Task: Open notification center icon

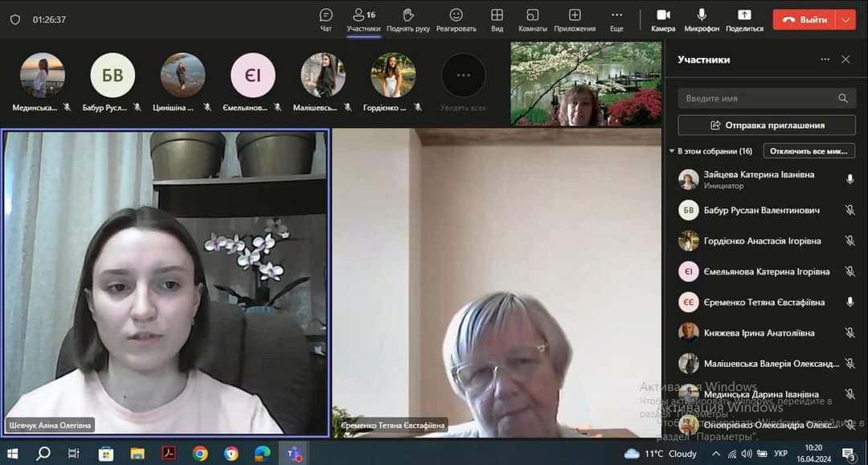Action: [x=850, y=454]
